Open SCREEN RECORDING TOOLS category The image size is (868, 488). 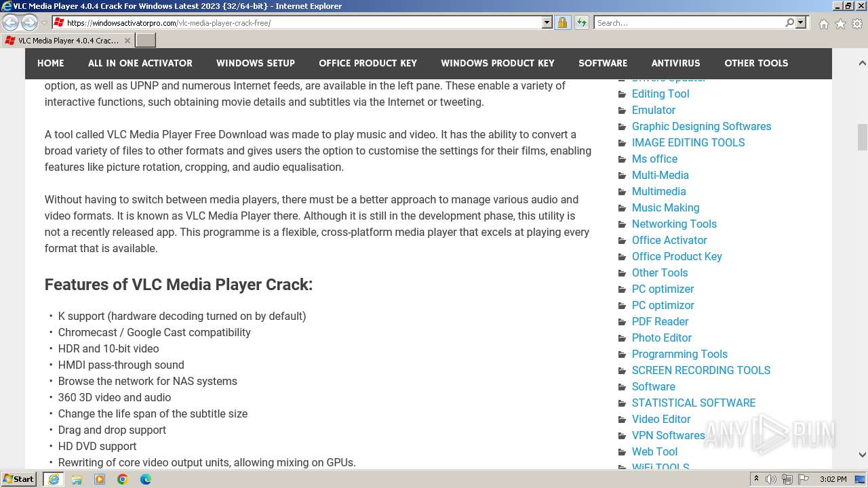click(701, 371)
